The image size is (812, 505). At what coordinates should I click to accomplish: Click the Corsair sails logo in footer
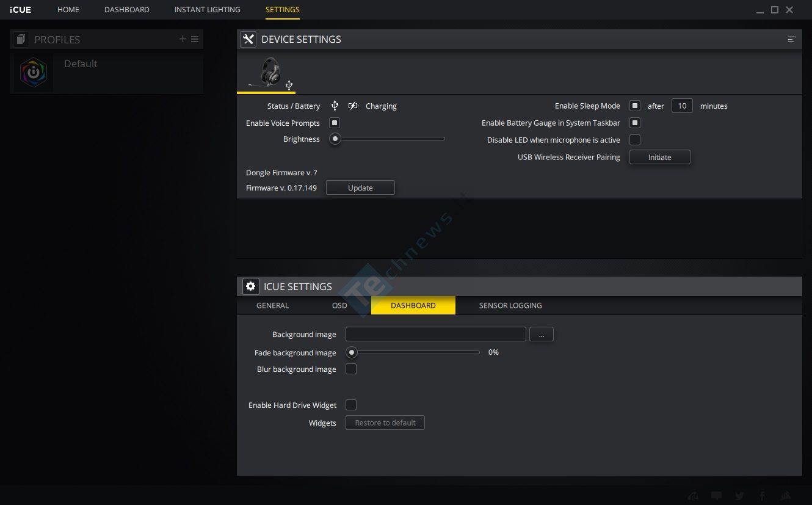pos(787,496)
